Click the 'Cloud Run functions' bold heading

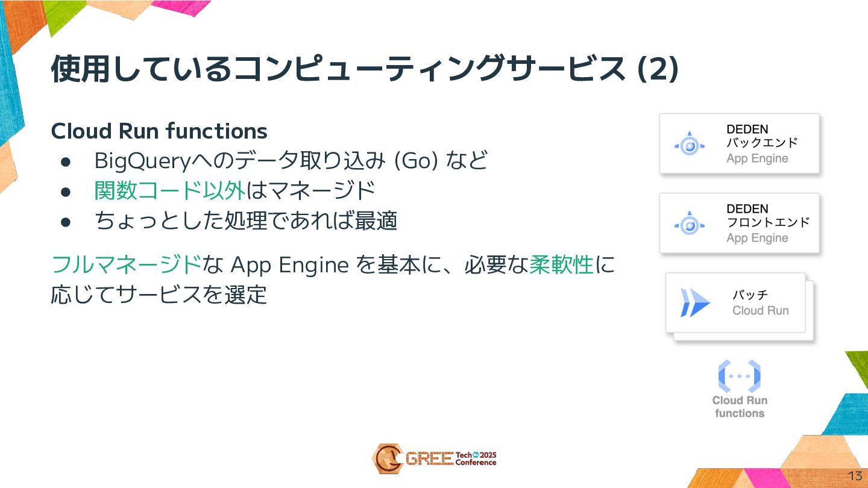[159, 131]
